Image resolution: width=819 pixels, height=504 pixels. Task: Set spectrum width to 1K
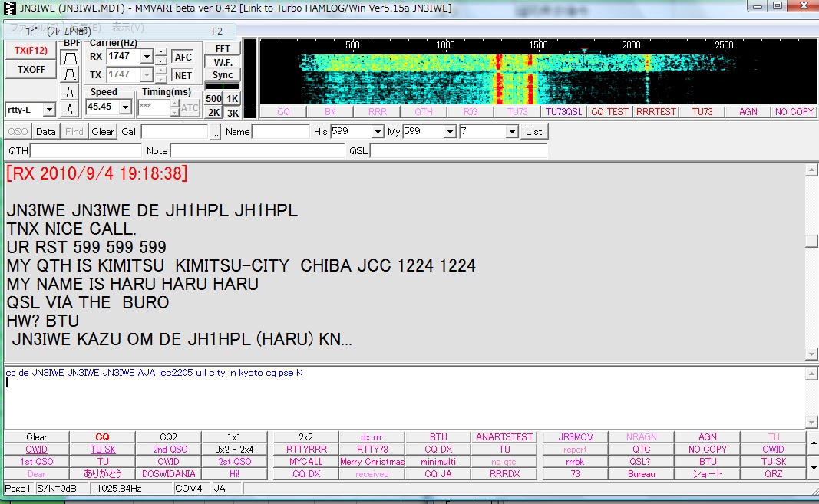(233, 98)
